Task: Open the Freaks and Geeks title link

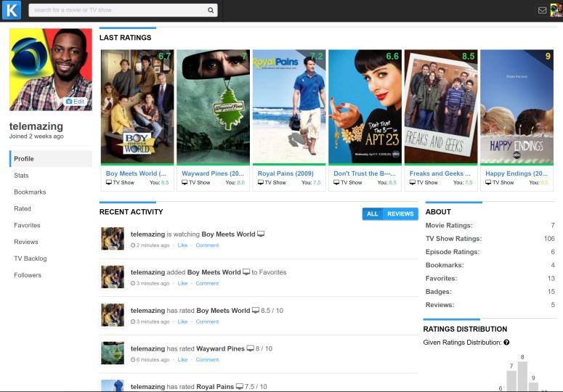Action: tap(436, 173)
